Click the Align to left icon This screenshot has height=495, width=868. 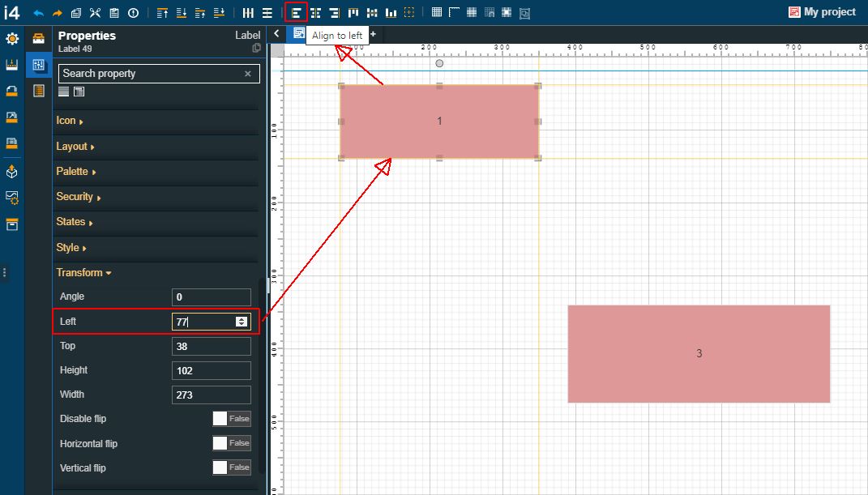296,13
